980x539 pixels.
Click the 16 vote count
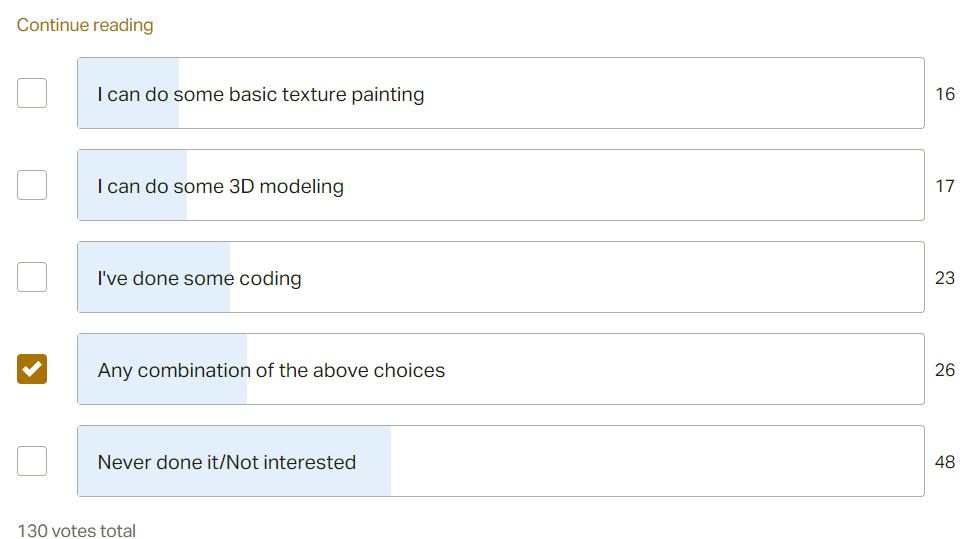pos(945,94)
